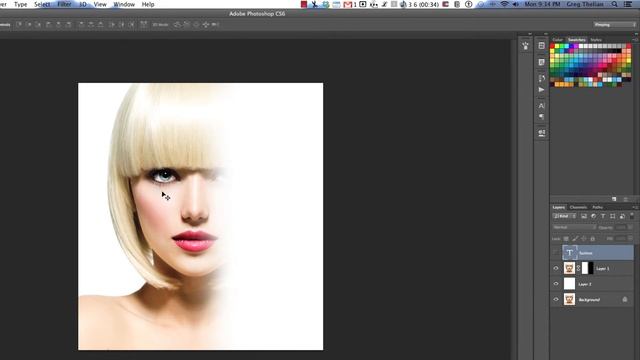Click the Distribute left edges icon
This screenshot has width=640, height=360.
(x=112, y=24)
